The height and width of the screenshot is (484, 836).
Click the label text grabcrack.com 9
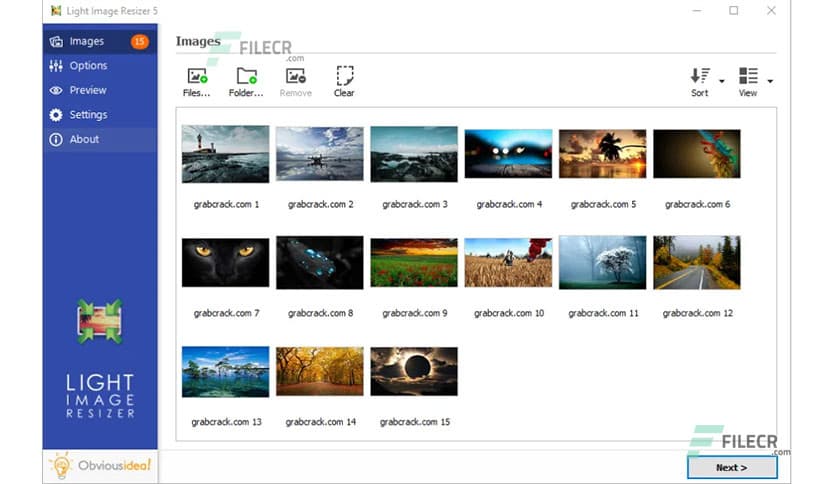click(415, 313)
